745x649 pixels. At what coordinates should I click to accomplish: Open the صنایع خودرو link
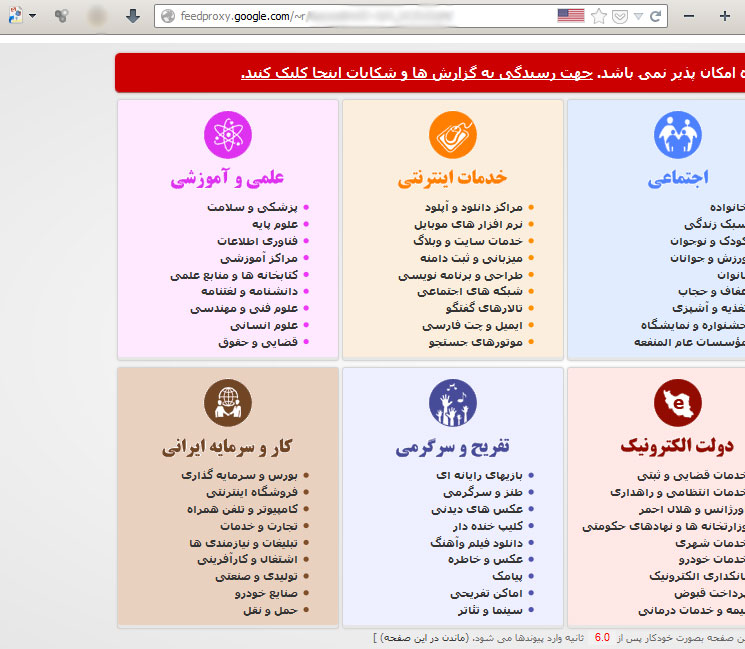click(x=266, y=593)
